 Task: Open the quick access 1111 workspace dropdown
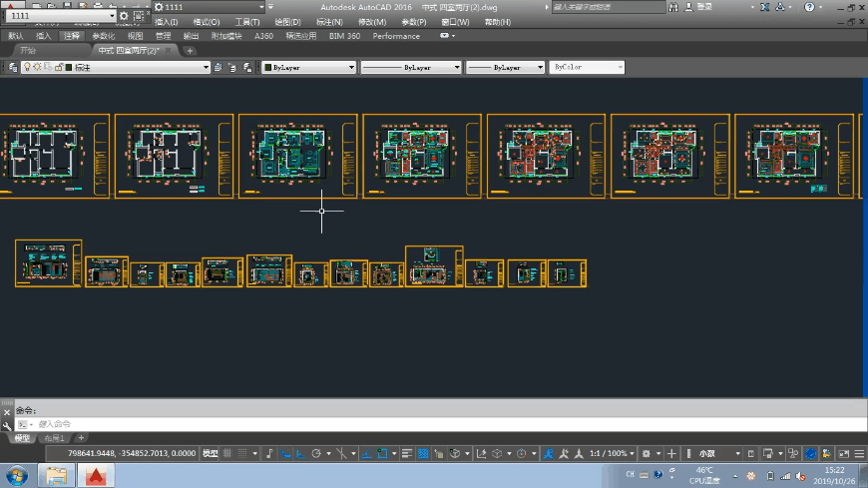pos(210,7)
